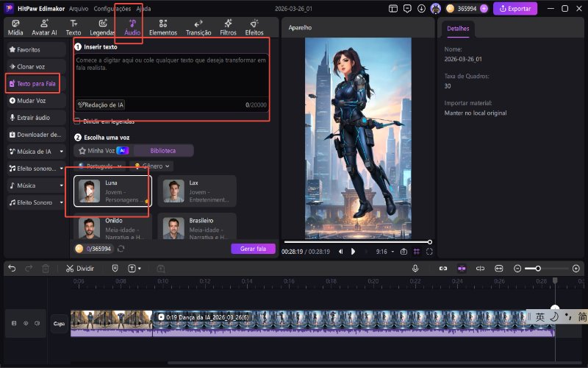
Task: Open the 9:16 aspect ratio dropdown
Action: pos(384,251)
